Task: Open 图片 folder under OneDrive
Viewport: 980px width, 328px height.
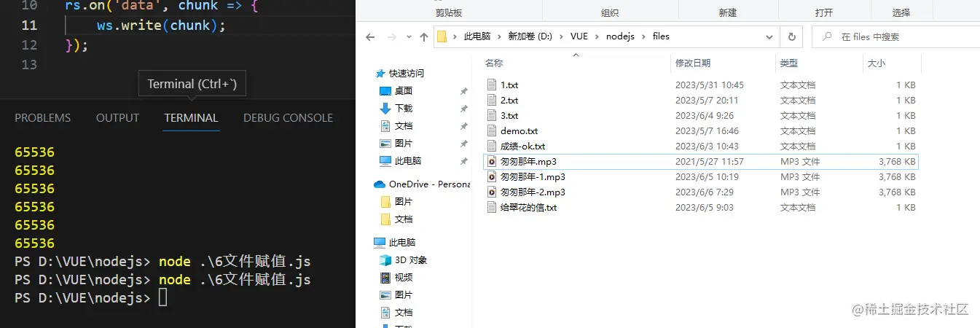Action: coord(403,201)
